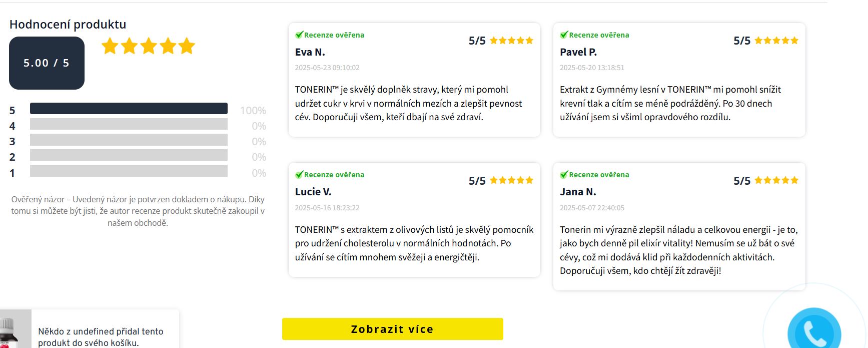
Task: Click the verified checkmark on Lucie V.'s review
Action: [299, 174]
